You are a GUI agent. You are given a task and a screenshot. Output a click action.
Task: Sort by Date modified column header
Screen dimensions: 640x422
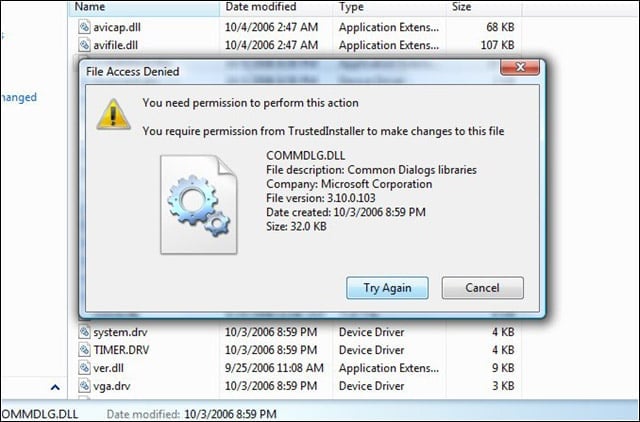(276, 7)
